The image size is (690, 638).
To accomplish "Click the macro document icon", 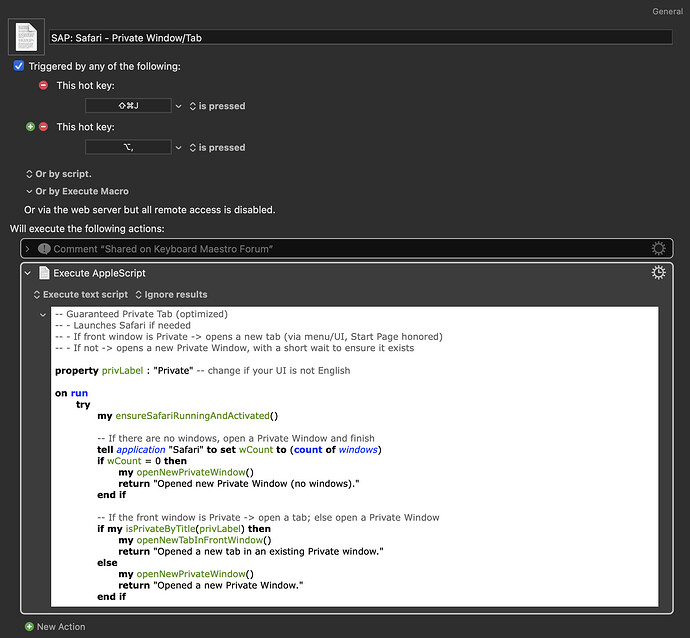I will coord(26,37).
